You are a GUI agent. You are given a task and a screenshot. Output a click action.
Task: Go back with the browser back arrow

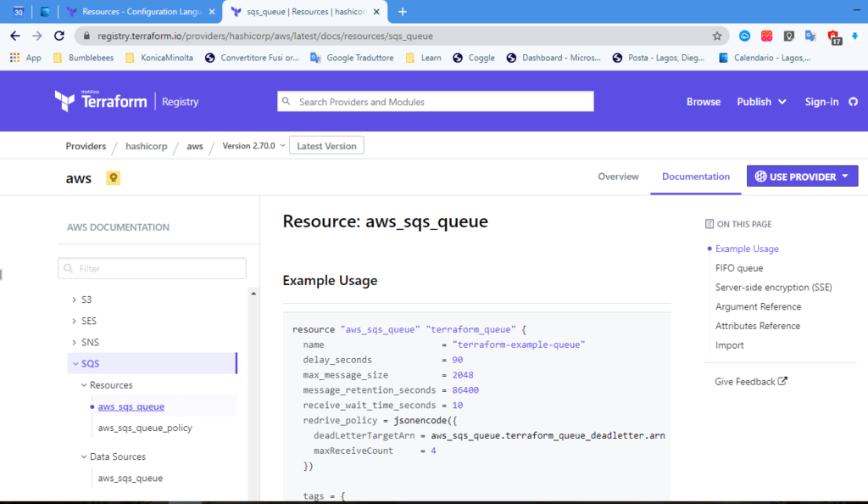click(x=15, y=36)
